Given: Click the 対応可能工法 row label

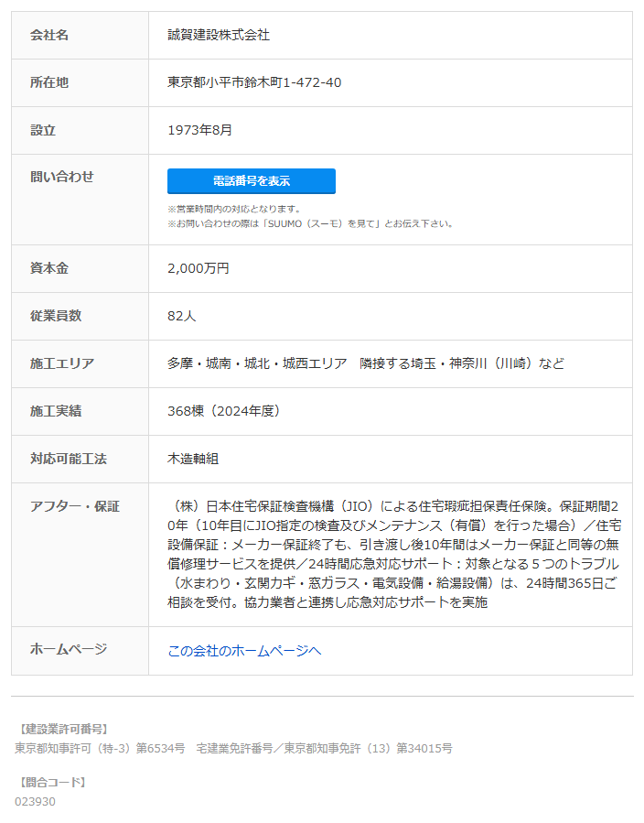Looking at the screenshot, I should [x=69, y=459].
